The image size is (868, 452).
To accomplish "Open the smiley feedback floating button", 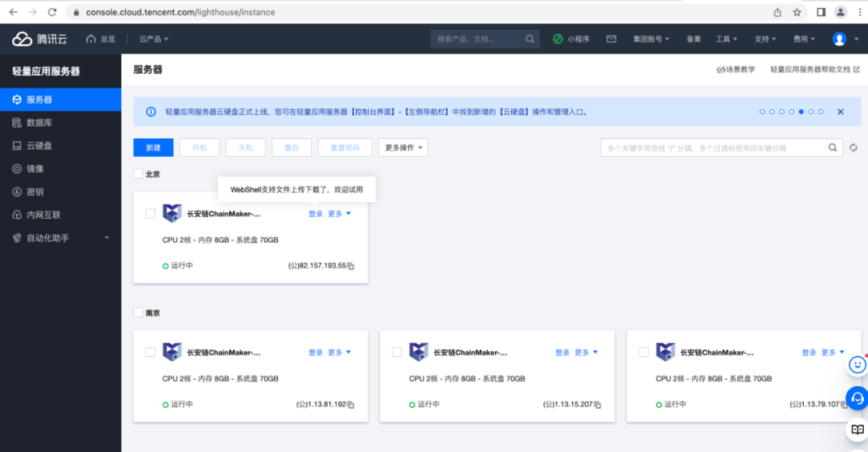I will (x=857, y=365).
